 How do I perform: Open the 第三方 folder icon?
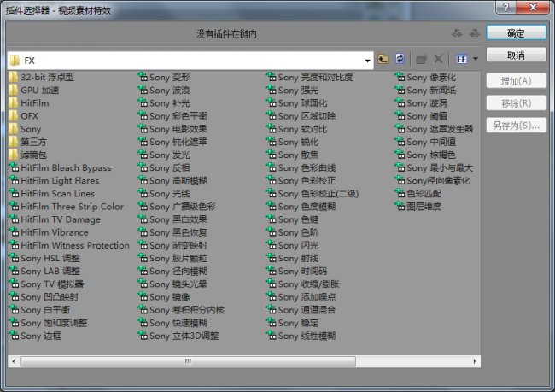point(14,142)
